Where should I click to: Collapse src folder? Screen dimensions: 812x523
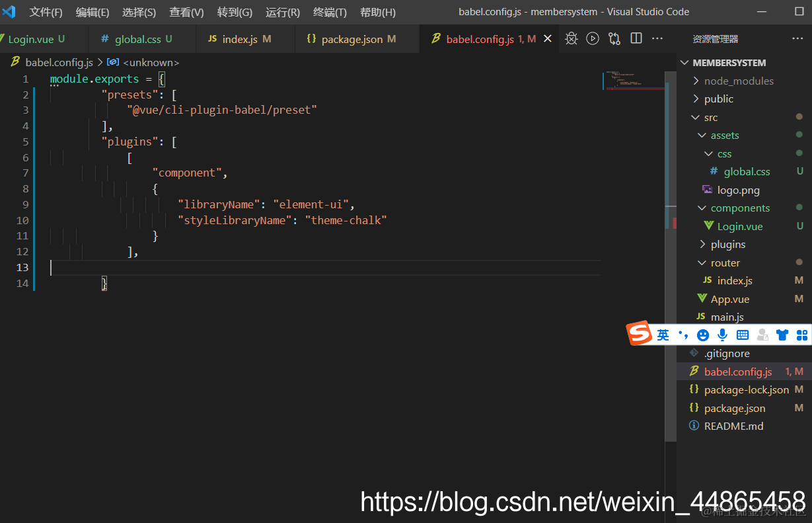744,117
